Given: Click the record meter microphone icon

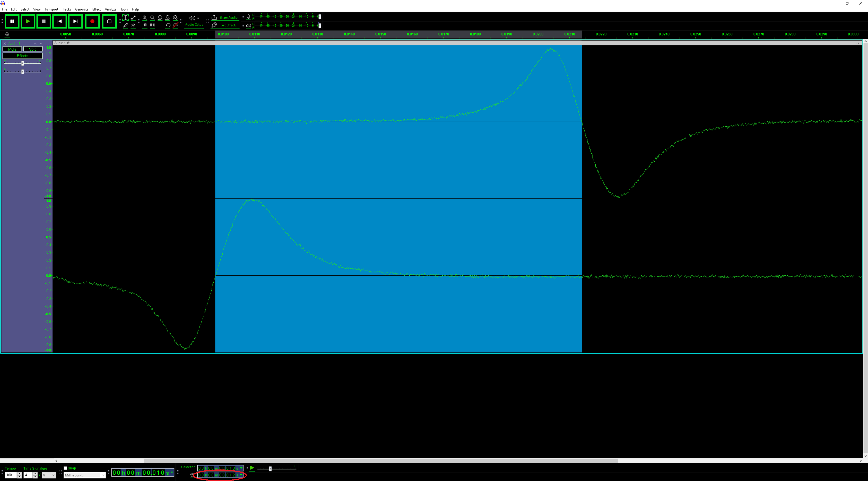Looking at the screenshot, I should pyautogui.click(x=249, y=17).
